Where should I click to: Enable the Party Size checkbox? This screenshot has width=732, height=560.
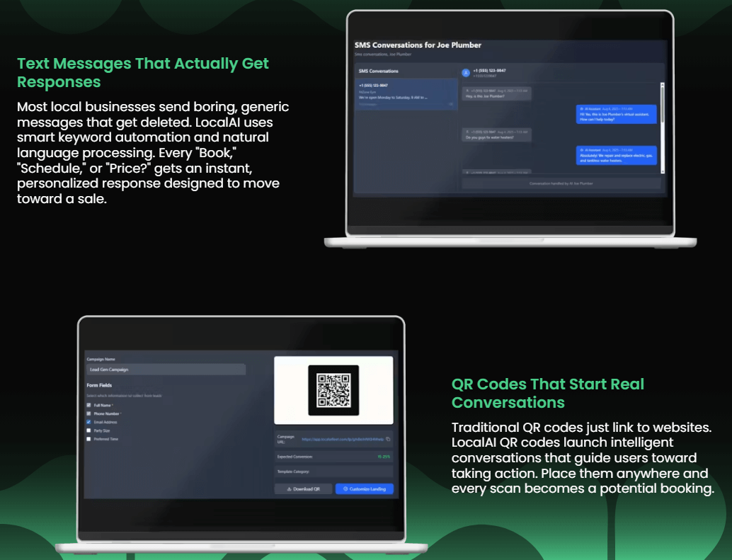(x=88, y=430)
